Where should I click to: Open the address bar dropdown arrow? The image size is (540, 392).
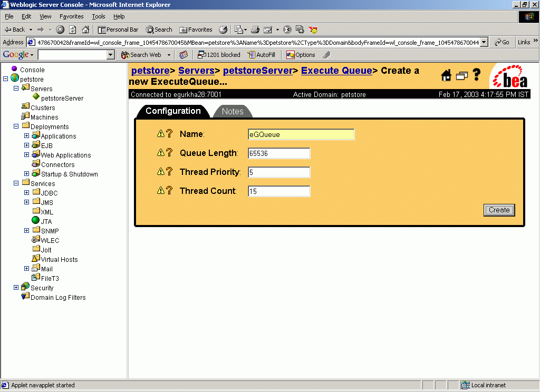click(484, 42)
